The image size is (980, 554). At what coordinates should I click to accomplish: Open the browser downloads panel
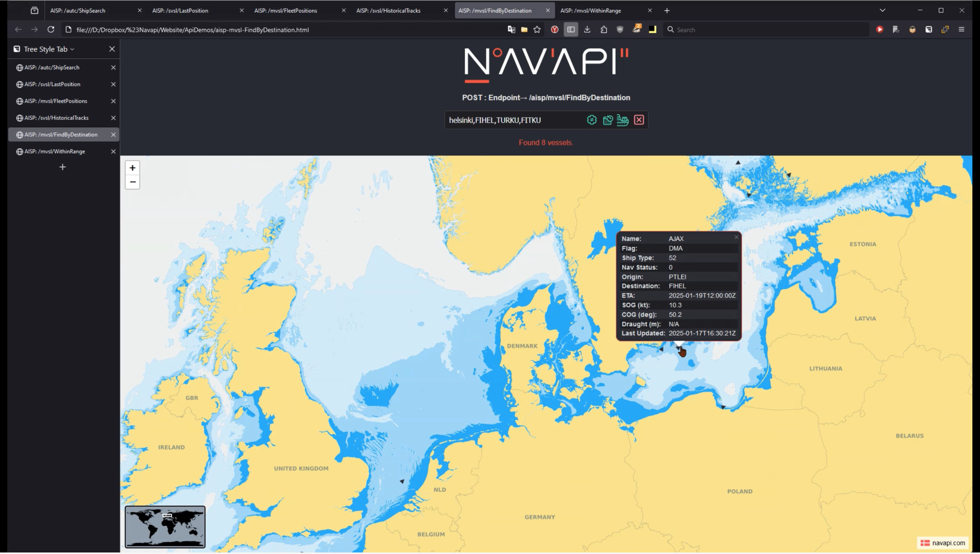(x=587, y=30)
